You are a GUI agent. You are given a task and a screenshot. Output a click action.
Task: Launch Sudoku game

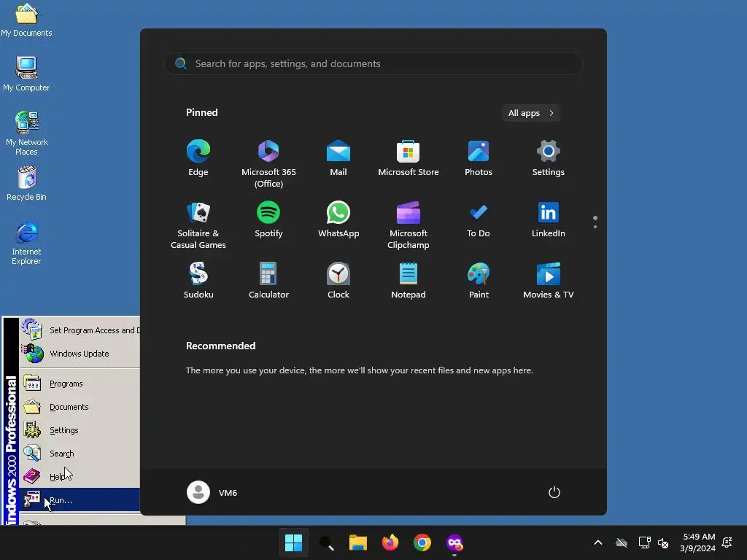(x=198, y=281)
